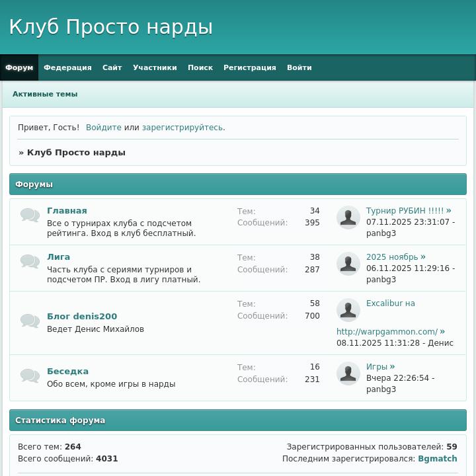476x476 pixels.
Task: Click the avatar next to Игры post
Action: tap(348, 374)
